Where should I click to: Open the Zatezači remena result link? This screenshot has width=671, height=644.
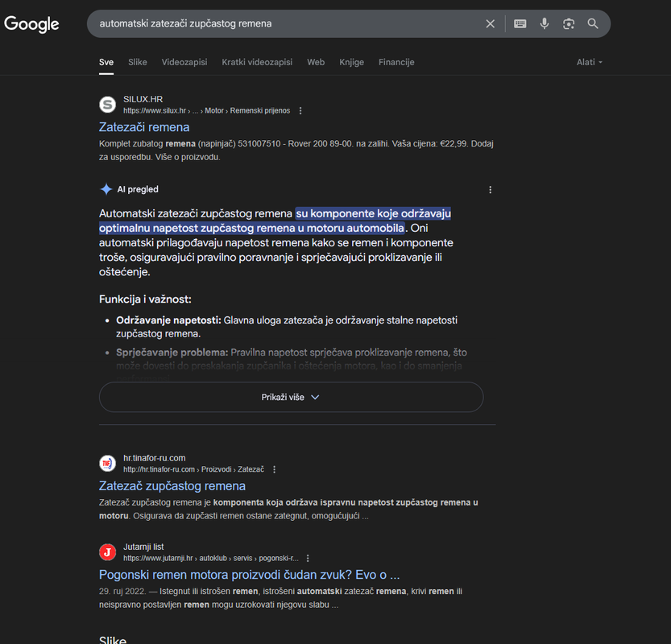(144, 127)
